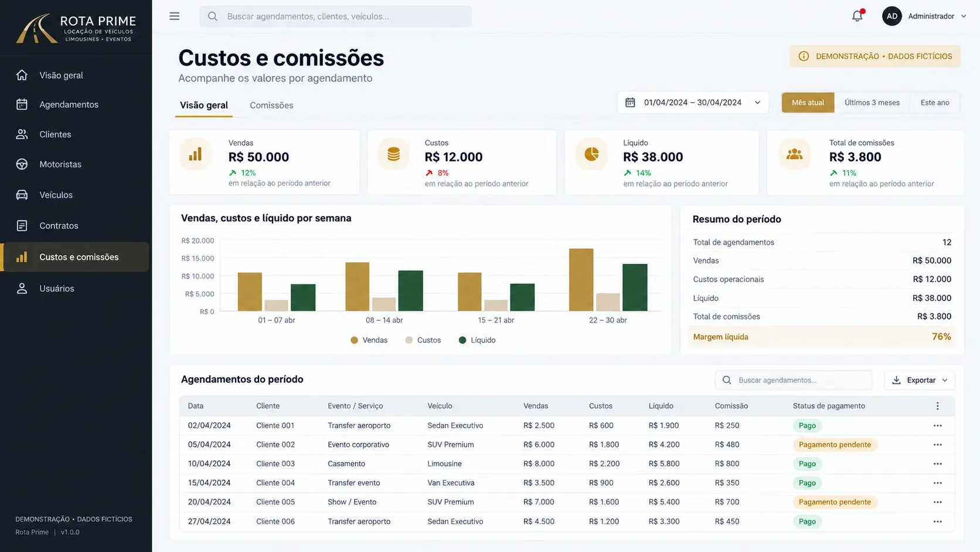Open row actions for Cliente 006

coord(938,521)
